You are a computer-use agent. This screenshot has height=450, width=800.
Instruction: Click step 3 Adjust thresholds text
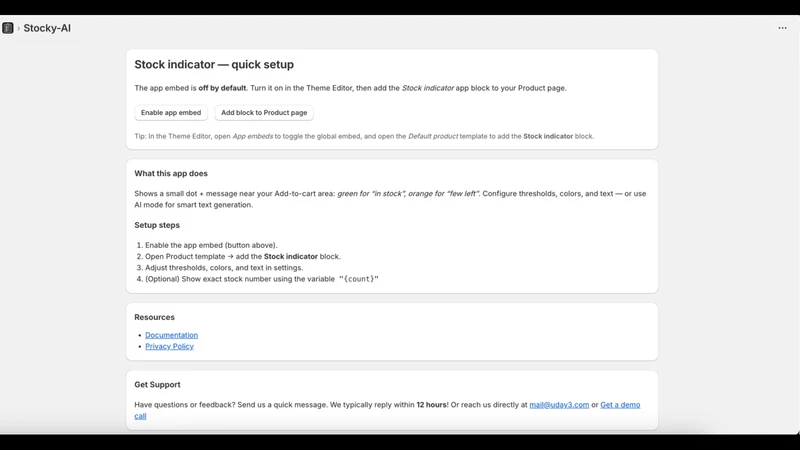click(224, 268)
